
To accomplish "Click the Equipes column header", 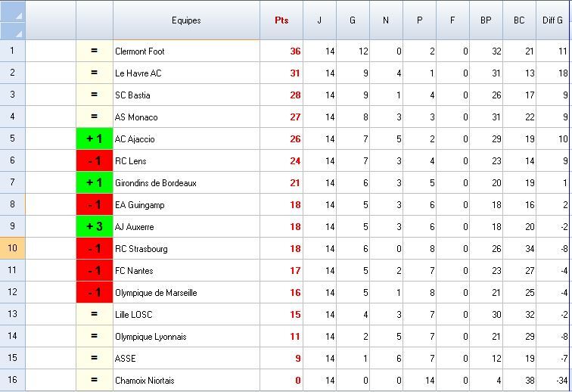I will point(186,20).
